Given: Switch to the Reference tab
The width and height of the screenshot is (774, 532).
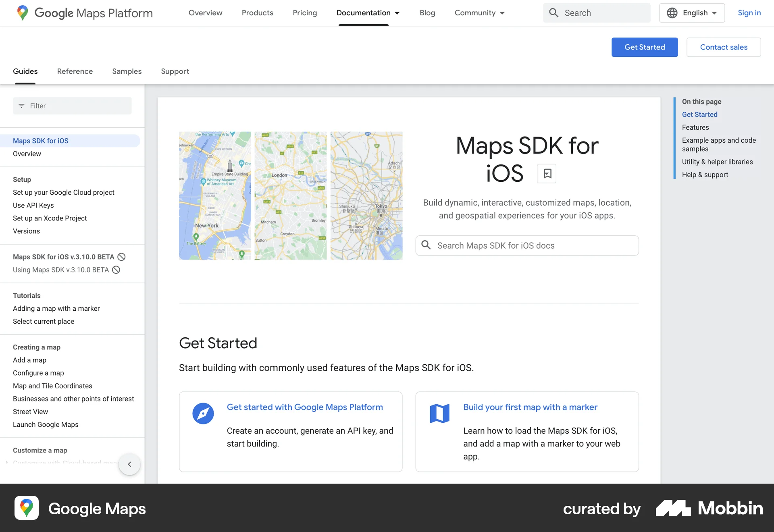Looking at the screenshot, I should (x=75, y=71).
